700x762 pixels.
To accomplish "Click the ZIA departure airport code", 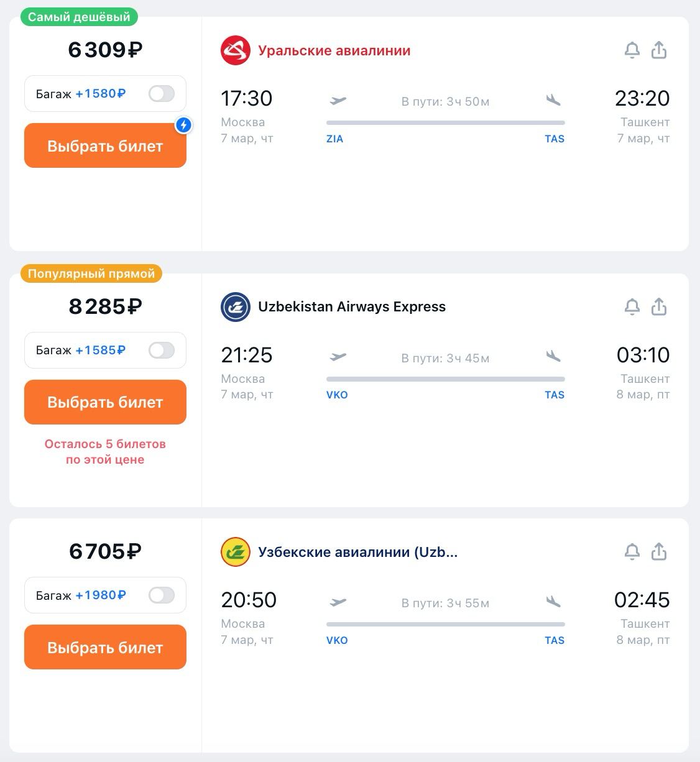I will click(x=334, y=139).
